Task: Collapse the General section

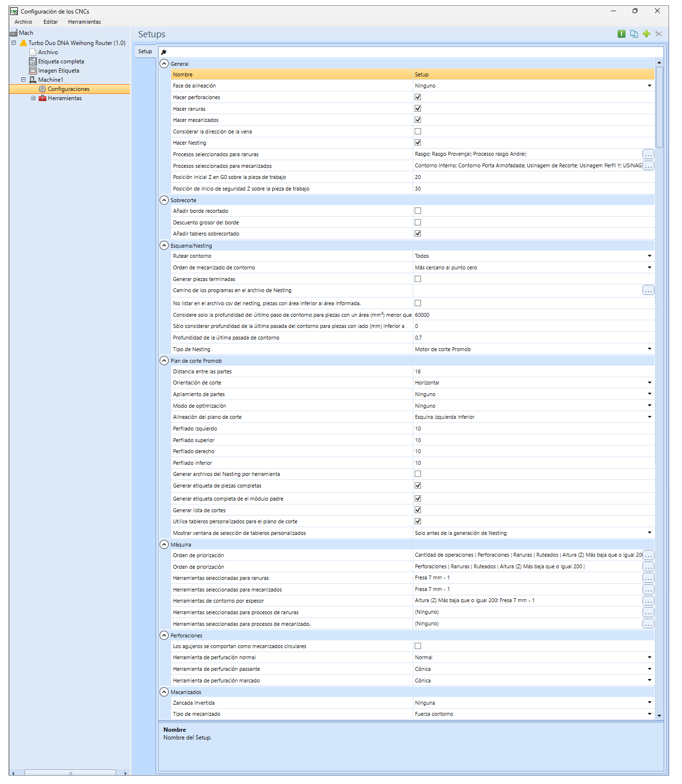Action: (164, 64)
